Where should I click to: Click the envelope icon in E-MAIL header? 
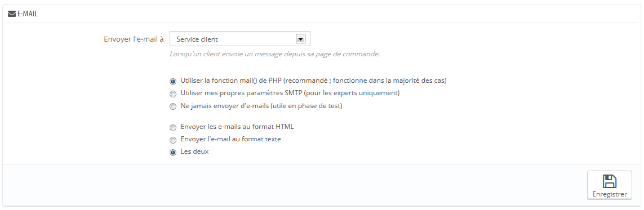point(12,14)
